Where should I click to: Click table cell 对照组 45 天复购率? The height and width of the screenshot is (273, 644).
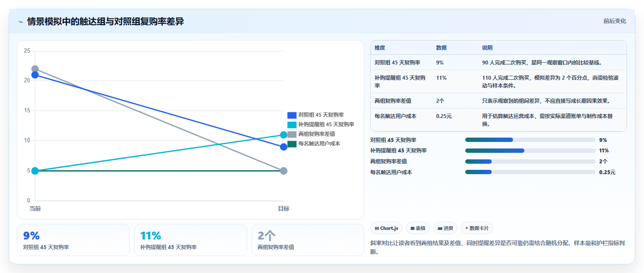[397, 62]
